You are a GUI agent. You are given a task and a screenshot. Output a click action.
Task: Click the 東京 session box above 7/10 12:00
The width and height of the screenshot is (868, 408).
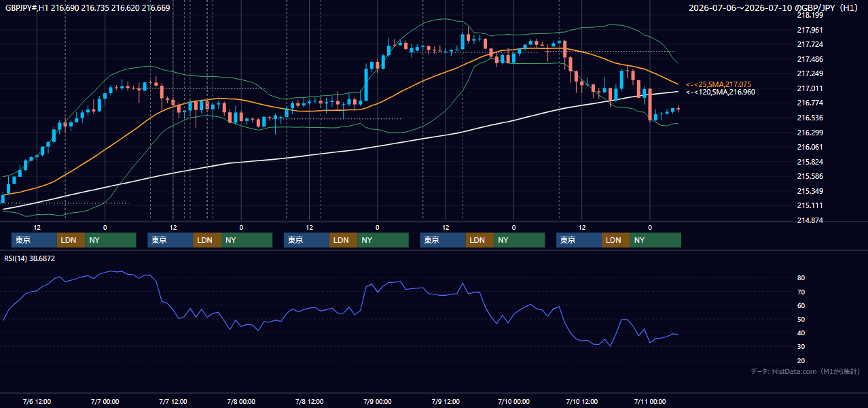579,240
